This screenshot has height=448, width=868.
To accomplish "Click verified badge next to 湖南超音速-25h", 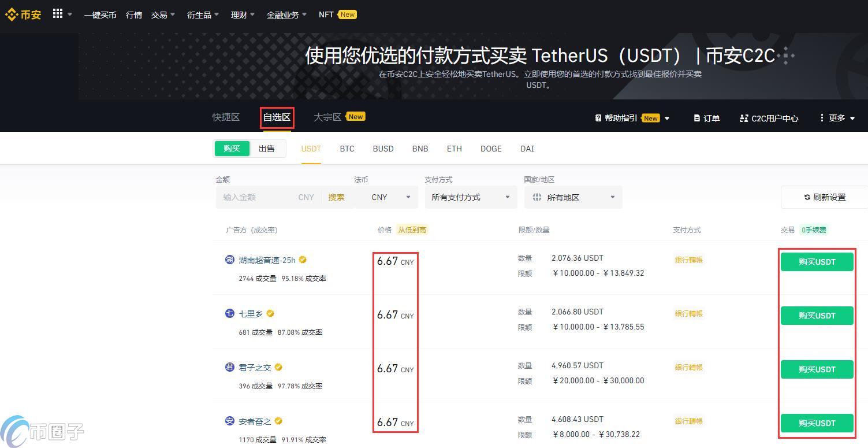I will click(x=303, y=260).
